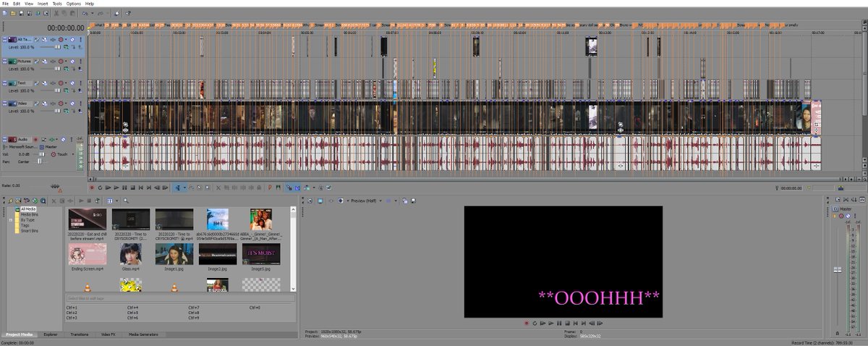This screenshot has height=346, width=868.
Task: Arm the Audio track for recording
Action: point(35,140)
